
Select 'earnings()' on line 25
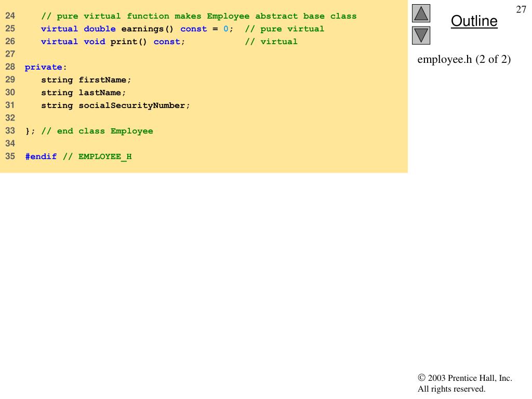pos(147,29)
